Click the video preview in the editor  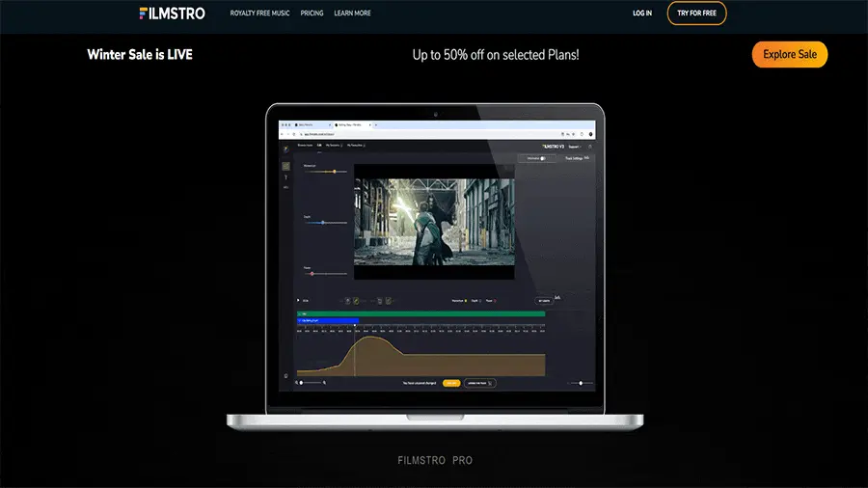pyautogui.click(x=434, y=214)
